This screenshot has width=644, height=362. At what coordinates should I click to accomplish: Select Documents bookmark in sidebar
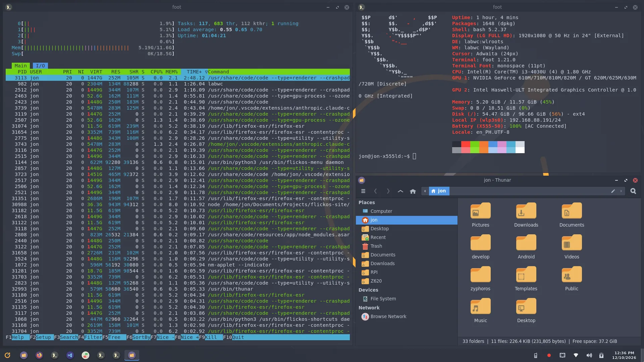point(407,255)
